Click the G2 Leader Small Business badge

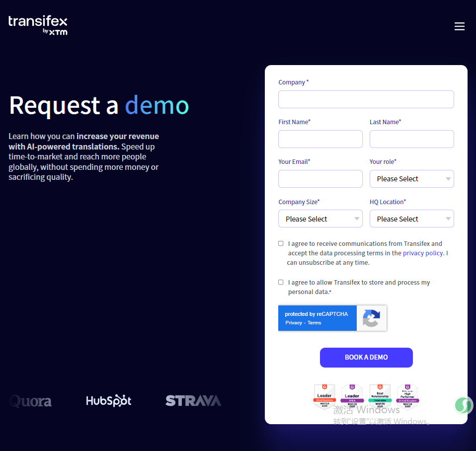click(x=324, y=397)
